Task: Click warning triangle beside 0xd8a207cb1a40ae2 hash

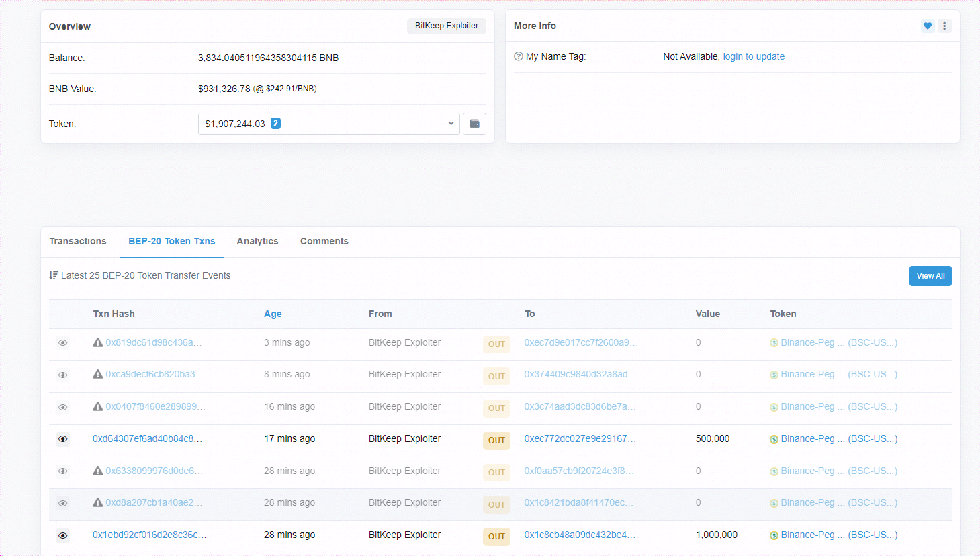Action: pos(98,502)
